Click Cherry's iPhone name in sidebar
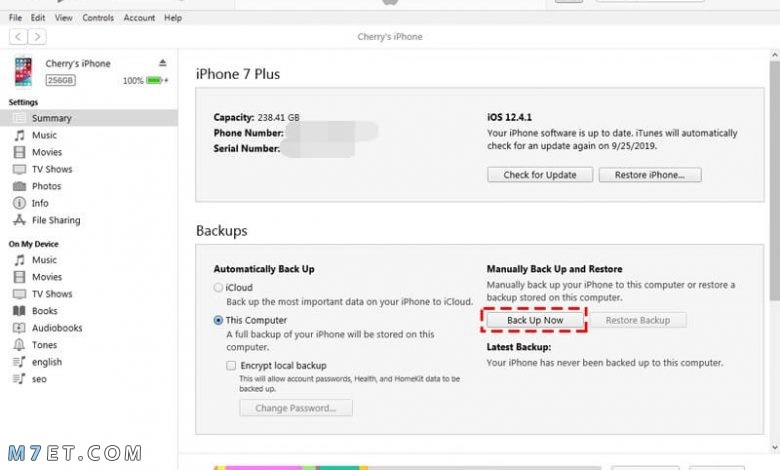The height and width of the screenshot is (470, 780). [78, 64]
